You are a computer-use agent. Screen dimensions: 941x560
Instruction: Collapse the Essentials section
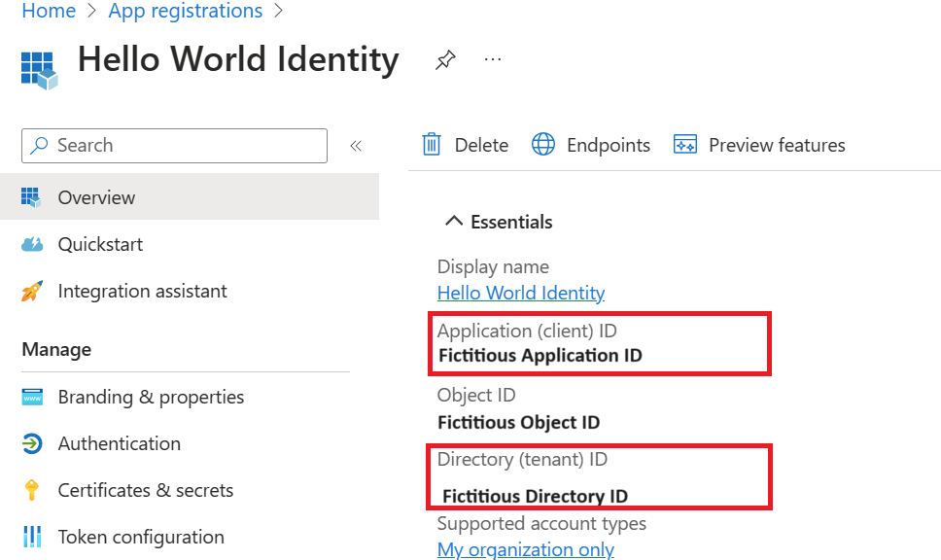(x=454, y=222)
